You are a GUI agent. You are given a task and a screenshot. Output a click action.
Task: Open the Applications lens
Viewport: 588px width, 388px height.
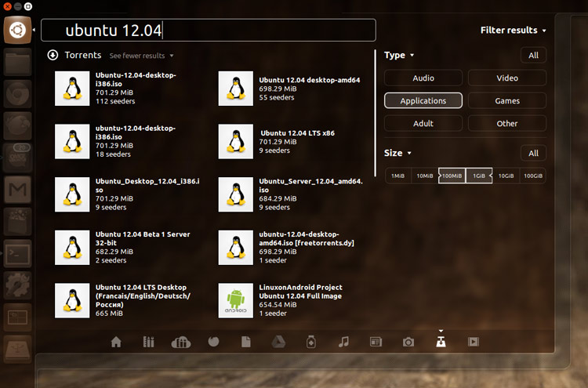pyautogui.click(x=148, y=342)
